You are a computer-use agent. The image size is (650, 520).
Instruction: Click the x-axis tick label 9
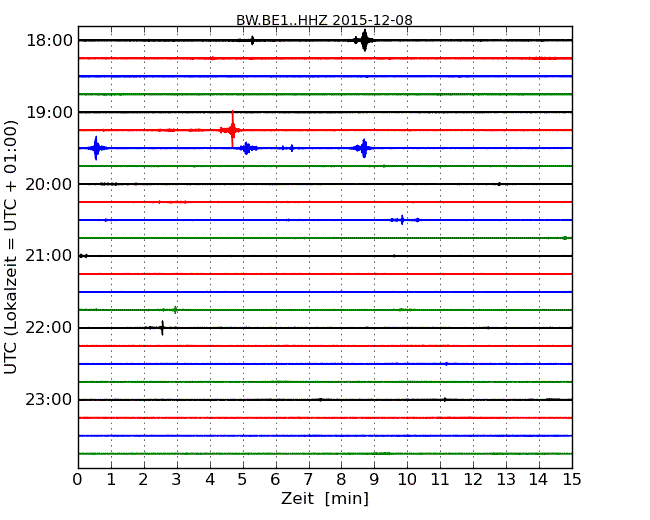(374, 479)
